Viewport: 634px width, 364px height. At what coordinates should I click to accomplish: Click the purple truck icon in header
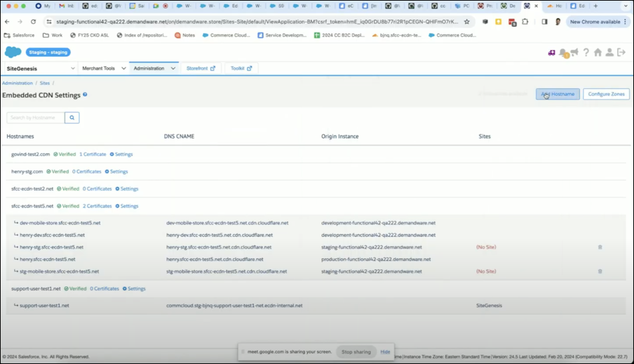[552, 53]
